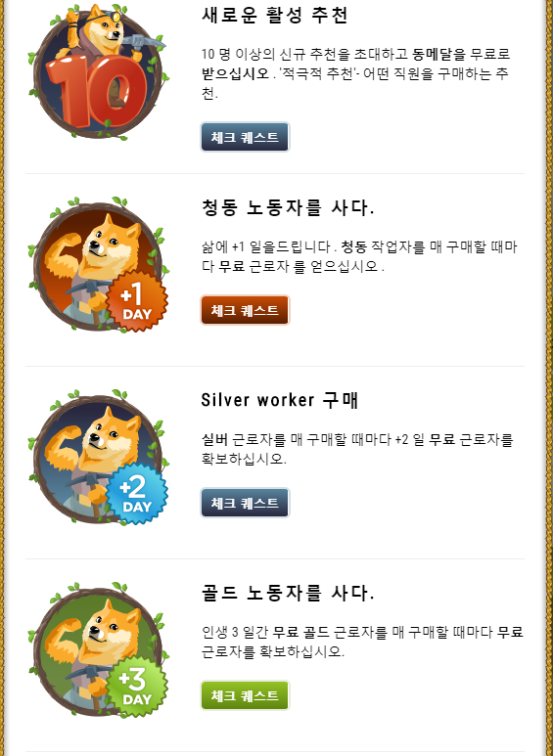Select the blue +2 DAY seal

pos(137,494)
